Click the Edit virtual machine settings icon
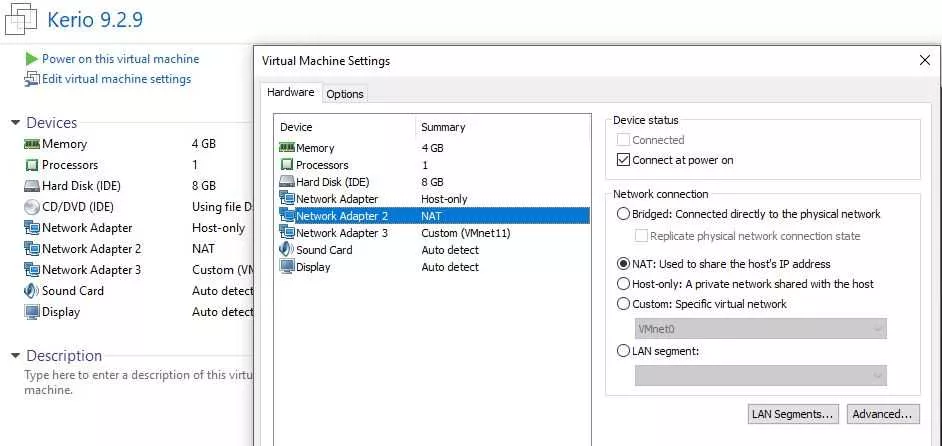 31,79
